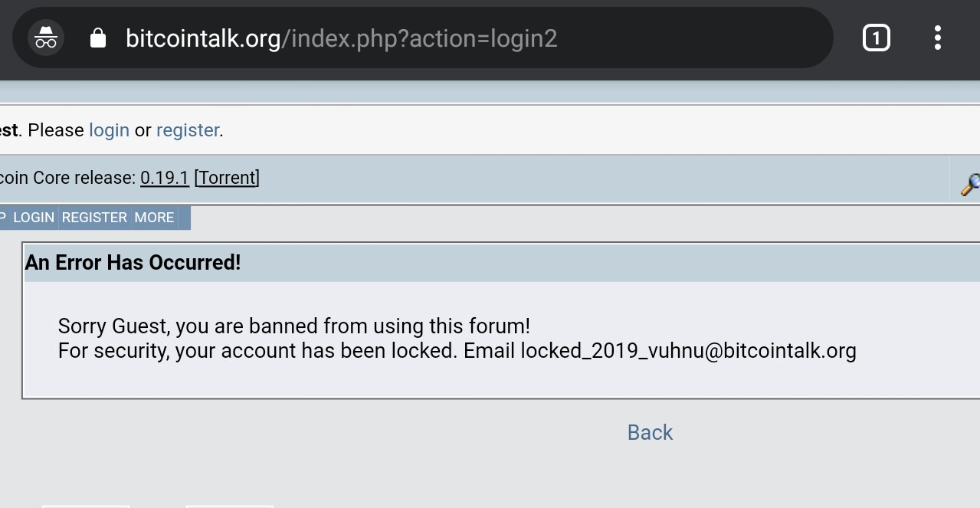Viewport: 980px width, 508px height.
Task: Click the locked_2019_vuhnu@bitcointalk.org email text
Action: [688, 351]
